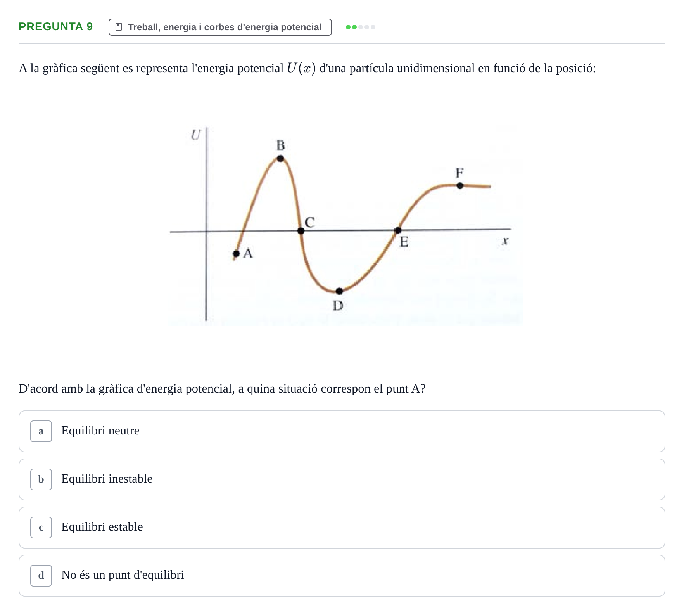Click point F on the plateau

pos(460,185)
